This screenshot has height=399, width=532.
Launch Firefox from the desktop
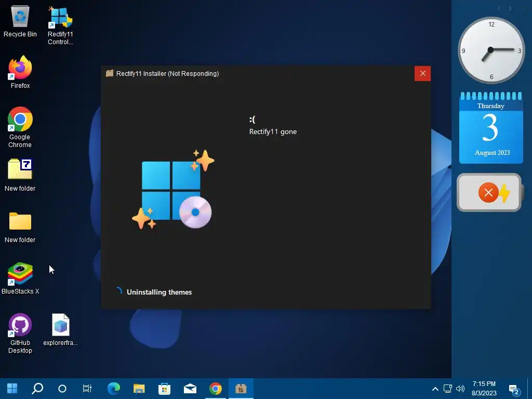click(x=20, y=72)
